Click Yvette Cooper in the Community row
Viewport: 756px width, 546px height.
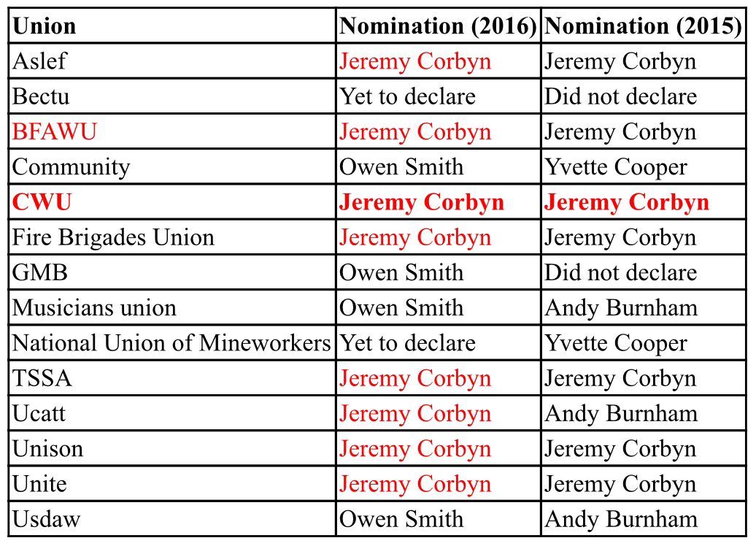coord(615,167)
